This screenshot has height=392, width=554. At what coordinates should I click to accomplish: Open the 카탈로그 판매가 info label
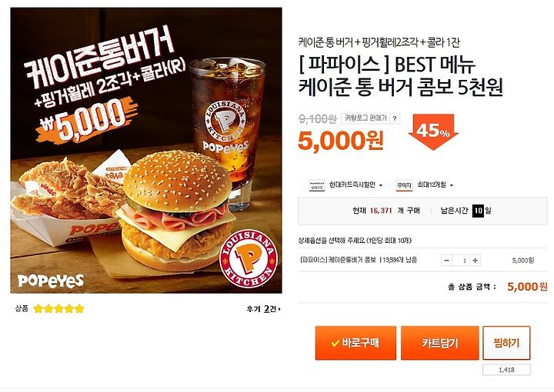tap(365, 118)
